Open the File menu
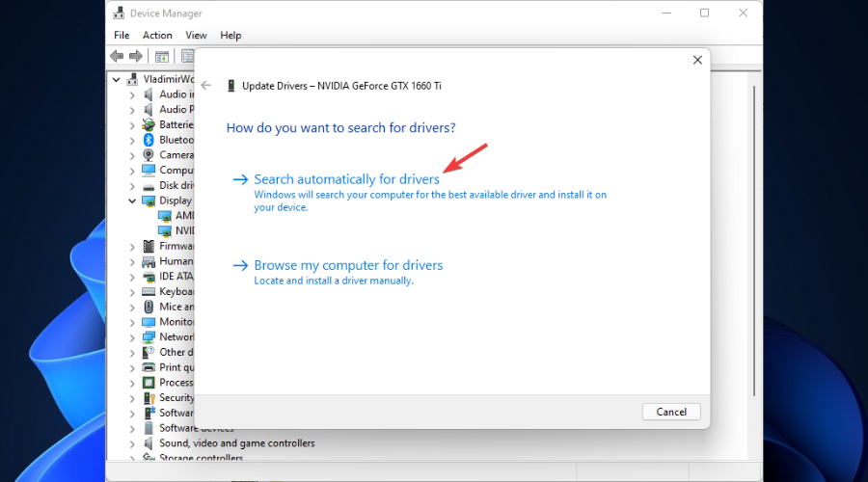Screen dimensions: 868x482 [x=122, y=36]
